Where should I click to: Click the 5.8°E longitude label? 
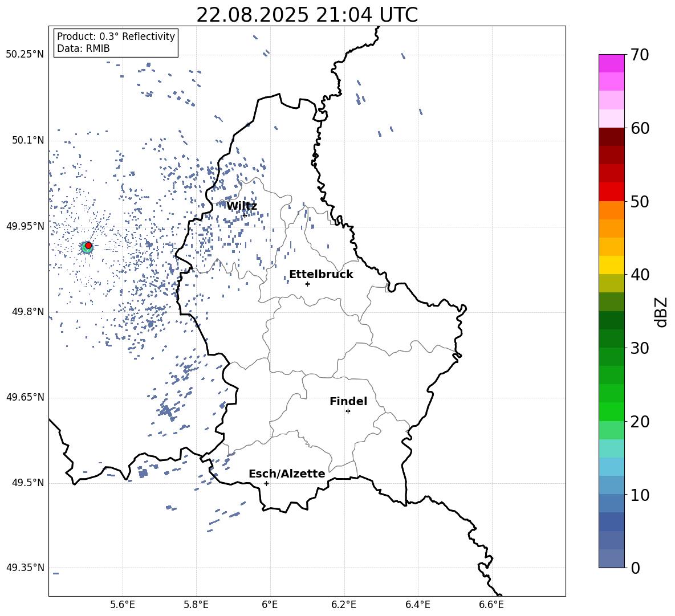[196, 605]
